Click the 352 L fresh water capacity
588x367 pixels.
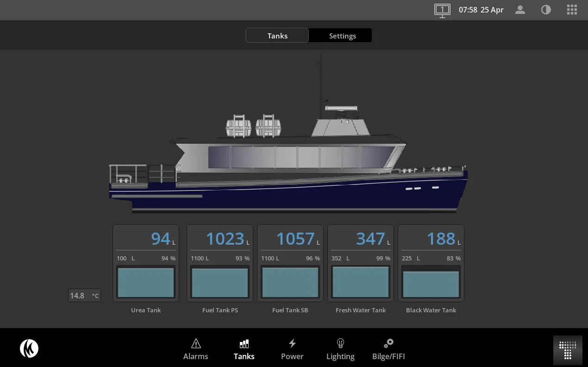coord(340,258)
